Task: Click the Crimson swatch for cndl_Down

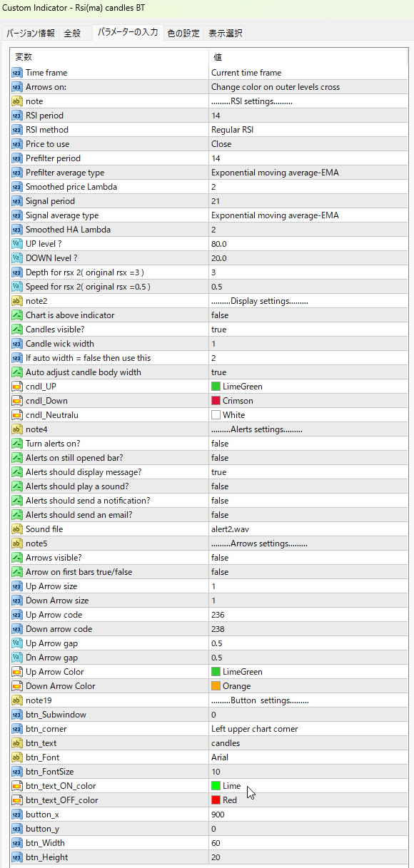Action: (216, 401)
